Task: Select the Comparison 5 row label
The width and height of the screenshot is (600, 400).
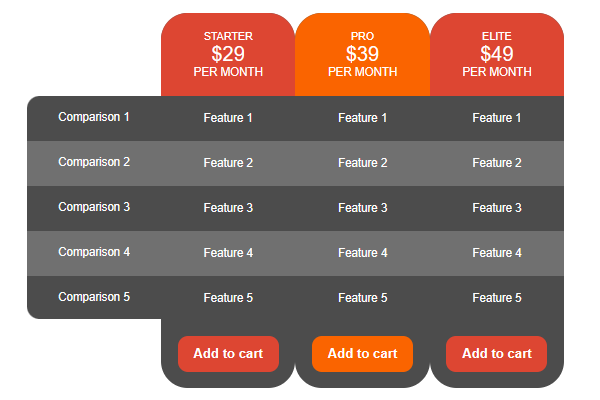Action: [94, 297]
